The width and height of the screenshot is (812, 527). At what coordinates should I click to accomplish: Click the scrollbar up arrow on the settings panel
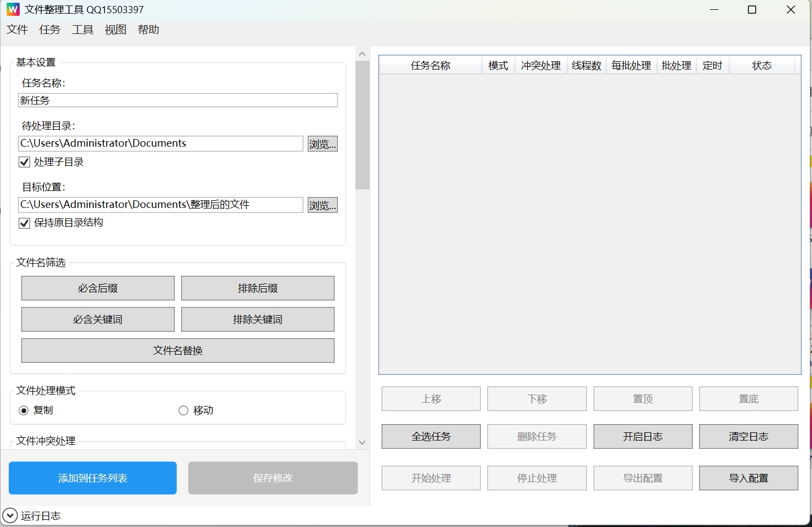pyautogui.click(x=362, y=53)
